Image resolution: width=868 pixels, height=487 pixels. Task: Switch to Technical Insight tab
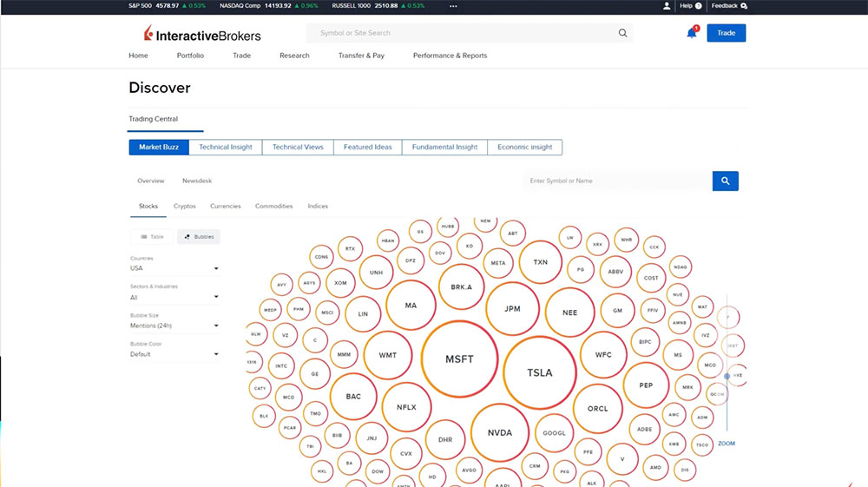tap(226, 148)
